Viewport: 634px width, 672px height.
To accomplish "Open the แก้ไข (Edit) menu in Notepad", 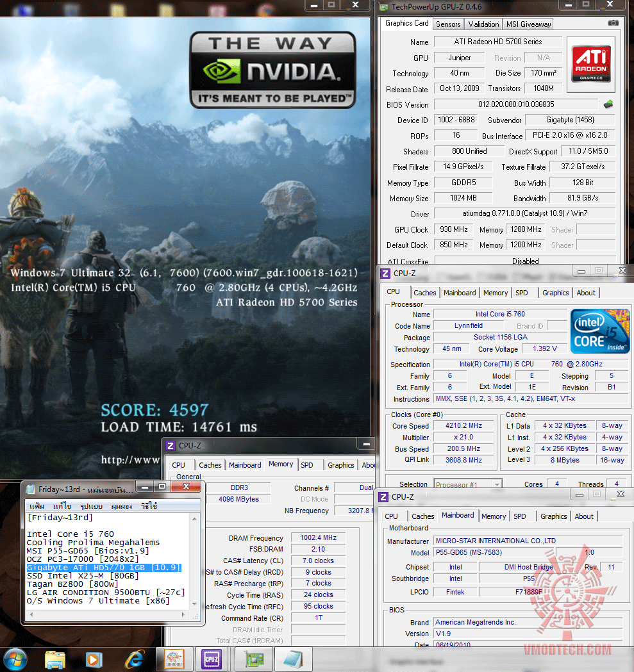I will click(x=62, y=506).
